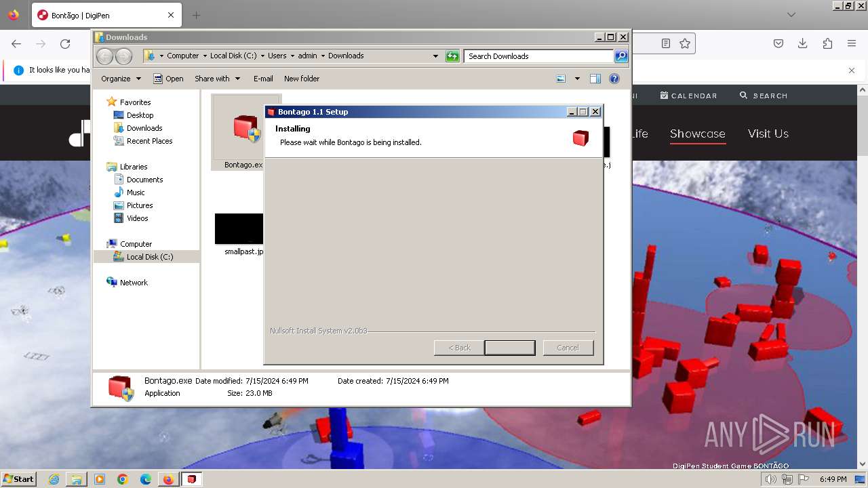Select Music library in navigation pane
This screenshot has height=488, width=868.
[x=135, y=192]
